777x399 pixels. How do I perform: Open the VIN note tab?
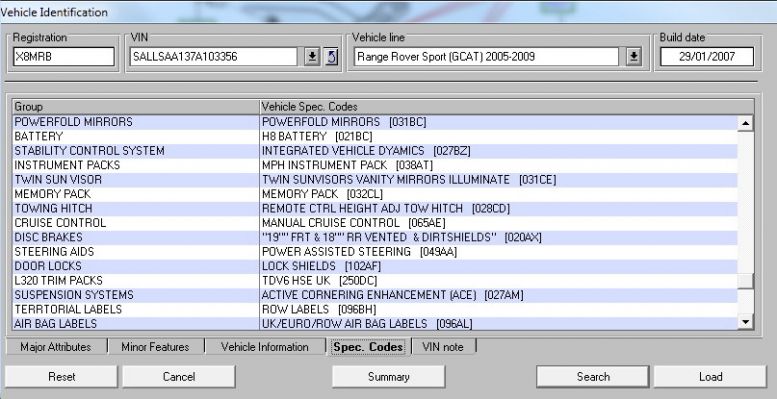point(443,347)
